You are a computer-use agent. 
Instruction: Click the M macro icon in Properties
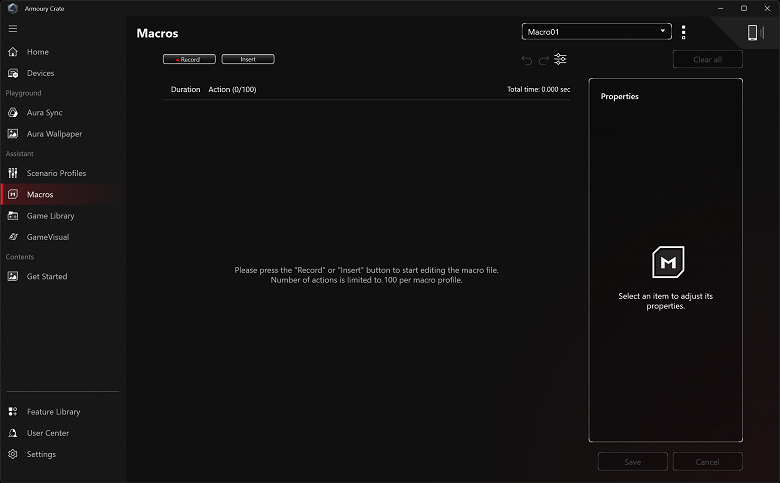(x=668, y=262)
